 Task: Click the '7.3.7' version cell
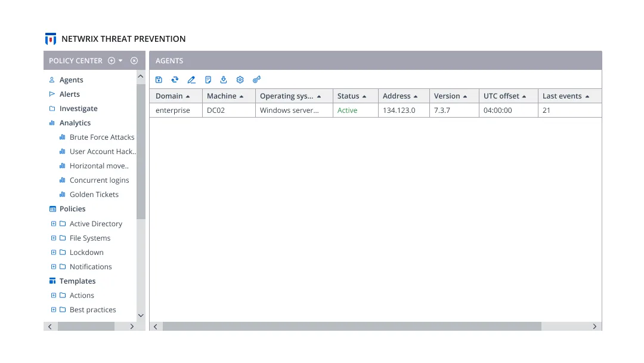[x=454, y=110]
